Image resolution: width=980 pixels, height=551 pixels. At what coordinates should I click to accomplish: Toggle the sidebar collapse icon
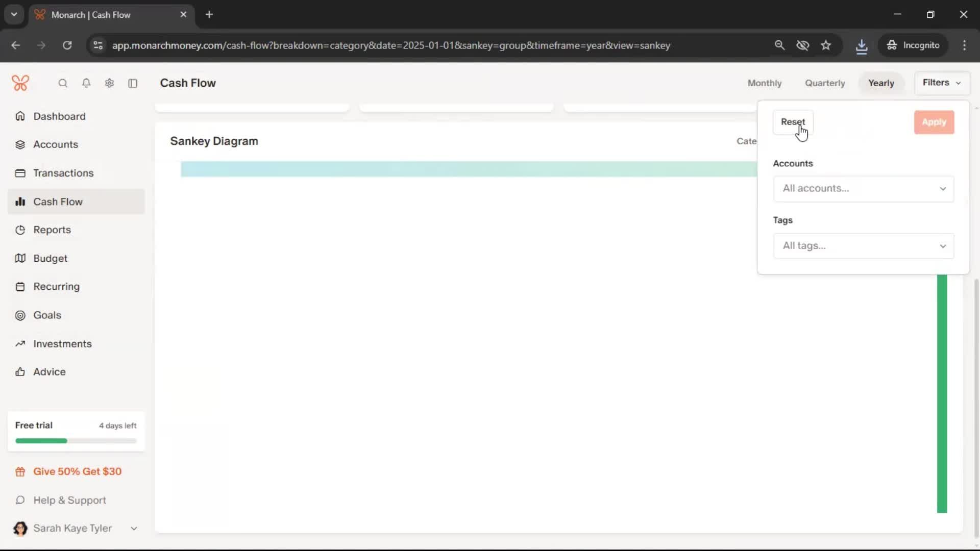(133, 83)
